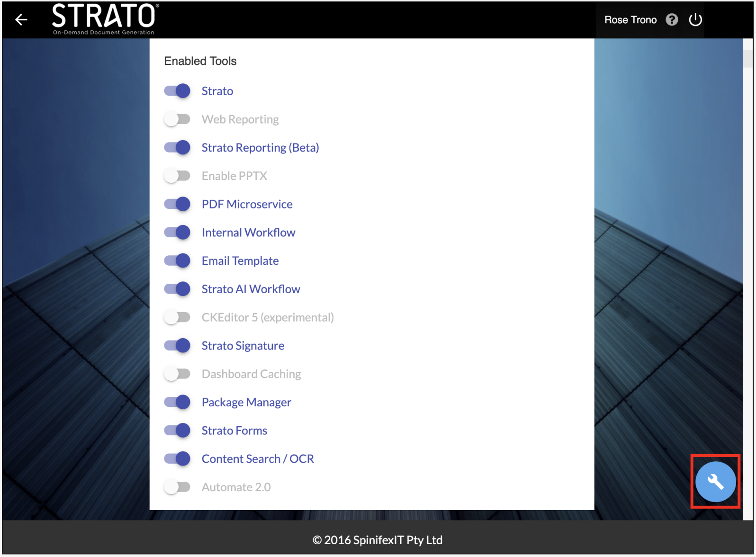Switch off Email Template toggle
Image resolution: width=756 pixels, height=557 pixels.
(x=177, y=261)
